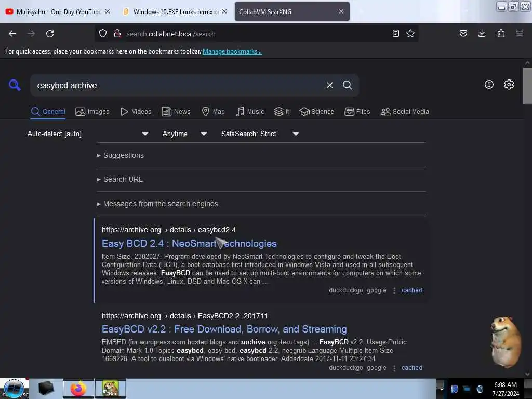532x399 pixels.
Task: Reload the page with the refresh icon
Action: [x=50, y=34]
